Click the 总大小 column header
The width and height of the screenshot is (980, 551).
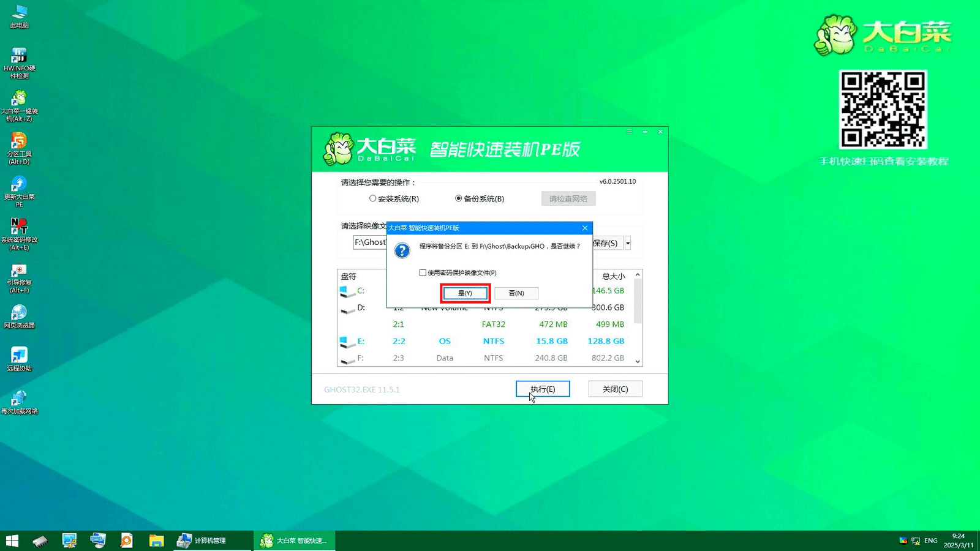613,276
